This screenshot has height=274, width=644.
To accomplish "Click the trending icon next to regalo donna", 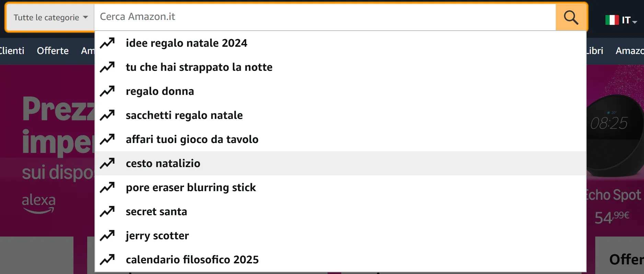I will pos(107,91).
